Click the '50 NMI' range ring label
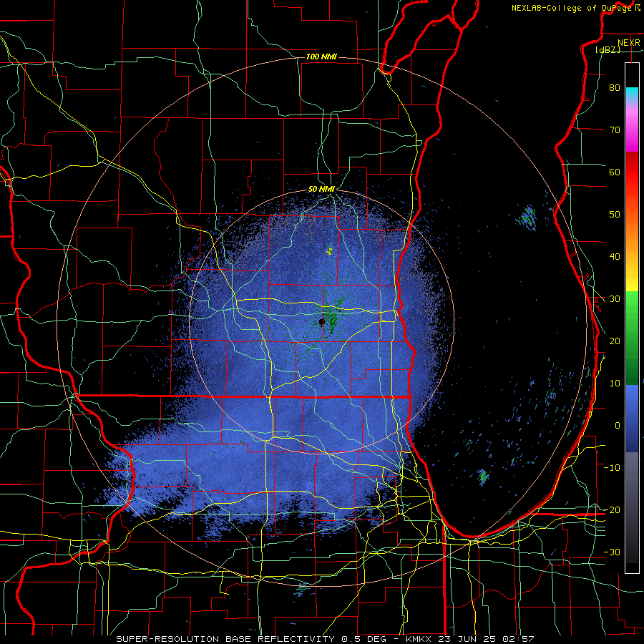This screenshot has height=644, width=644. point(321,189)
